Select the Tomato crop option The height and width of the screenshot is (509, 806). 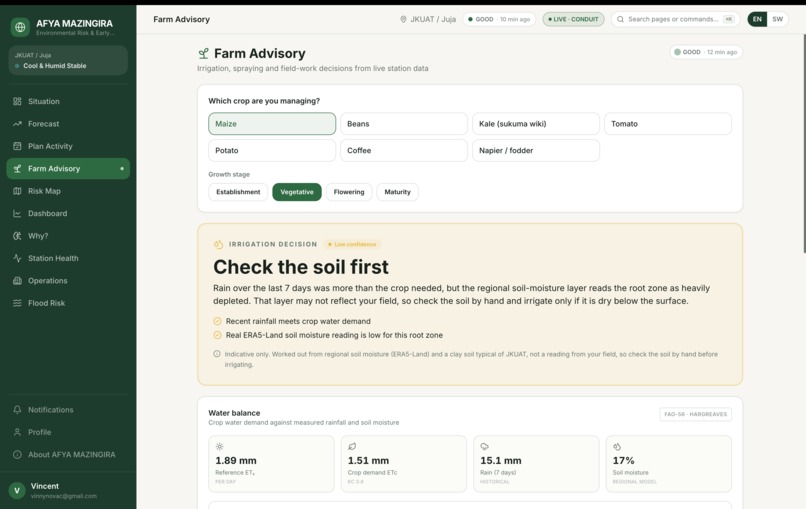click(x=668, y=124)
